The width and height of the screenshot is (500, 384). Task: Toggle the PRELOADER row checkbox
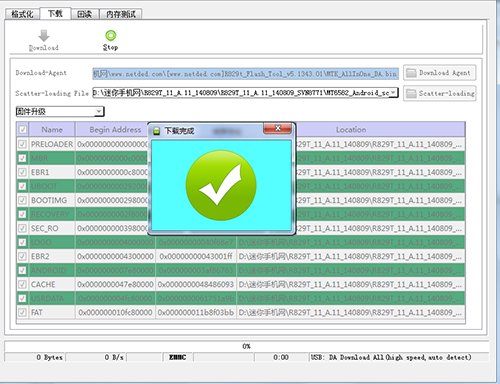point(22,144)
